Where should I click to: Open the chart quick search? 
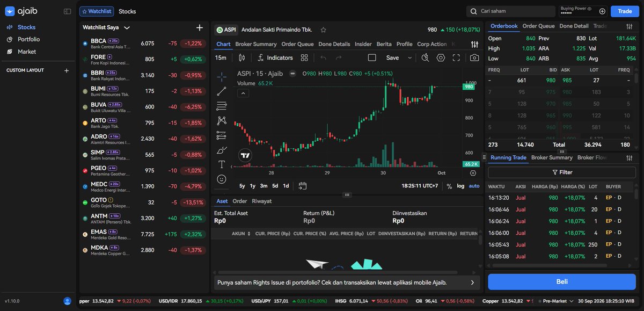tap(425, 57)
